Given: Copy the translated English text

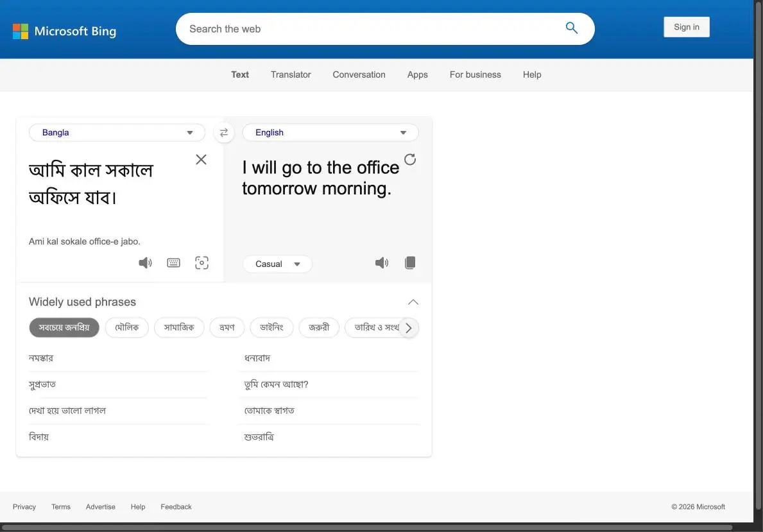Looking at the screenshot, I should [x=409, y=263].
